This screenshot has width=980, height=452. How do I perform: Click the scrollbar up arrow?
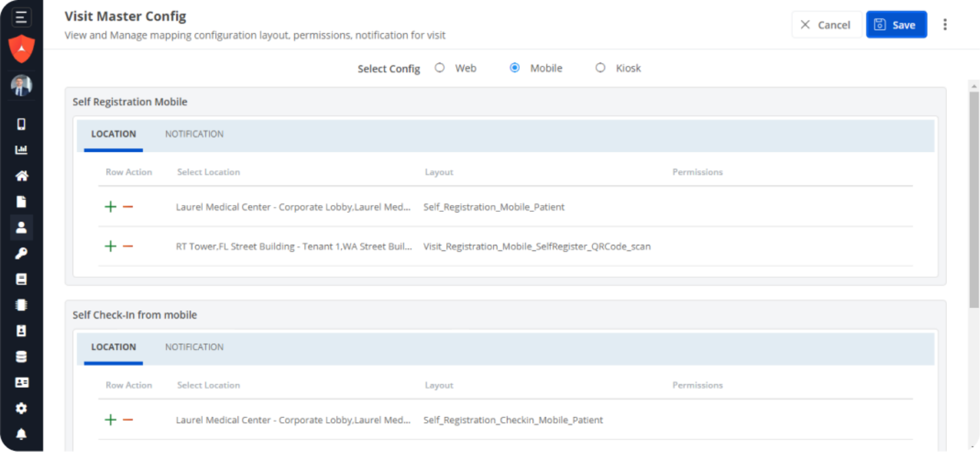coord(974,86)
